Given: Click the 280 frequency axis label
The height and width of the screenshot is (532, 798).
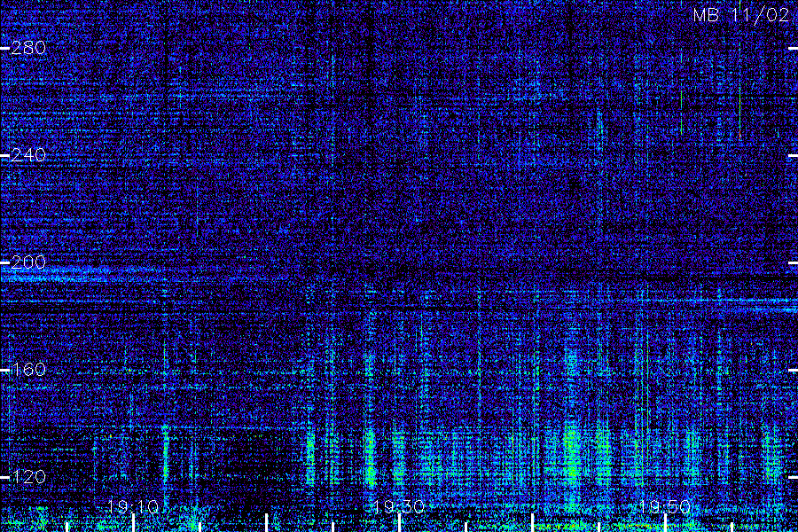Looking at the screenshot, I should (28, 49).
